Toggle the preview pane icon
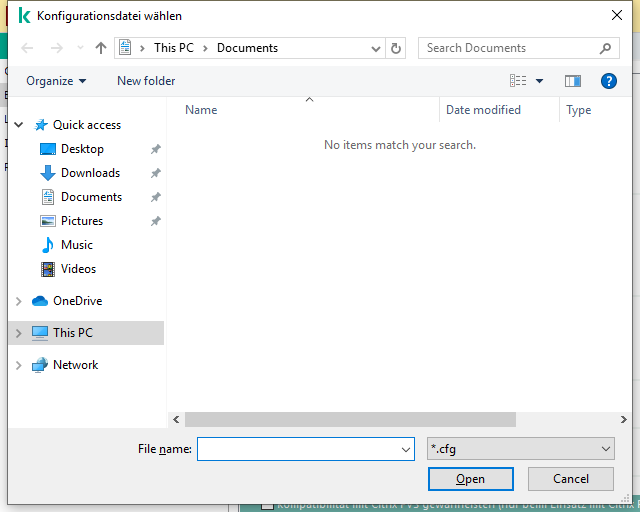The width and height of the screenshot is (640, 512). [573, 81]
